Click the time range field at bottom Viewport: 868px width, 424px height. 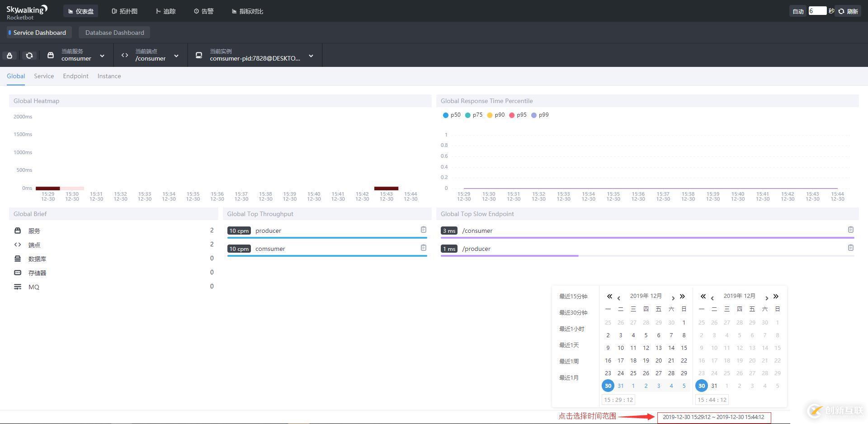point(713,417)
